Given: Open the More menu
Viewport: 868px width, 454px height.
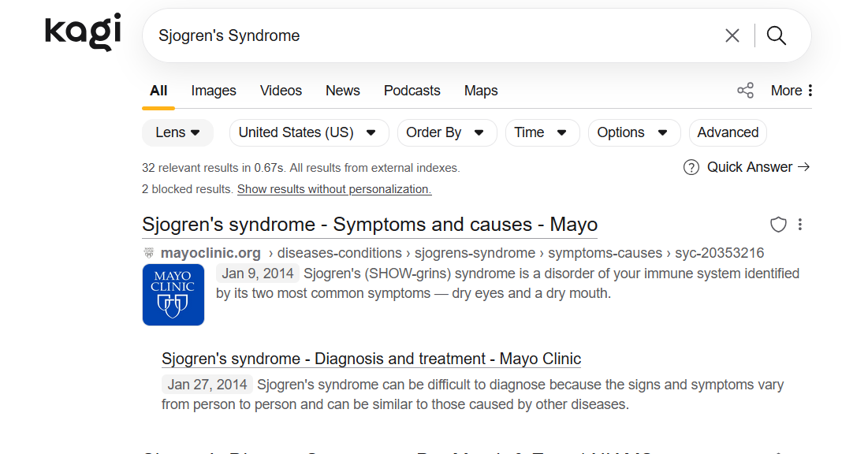Looking at the screenshot, I should (x=792, y=91).
